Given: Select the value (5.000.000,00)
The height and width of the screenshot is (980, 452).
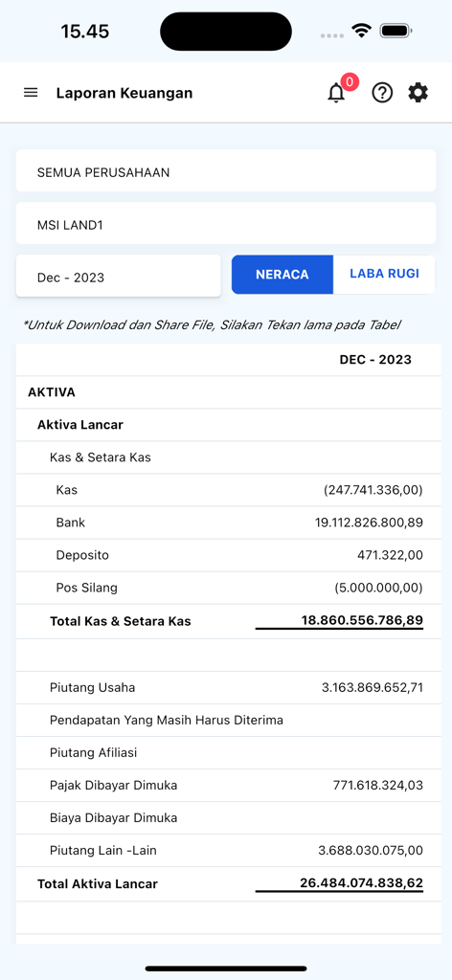Looking at the screenshot, I should [x=378, y=588].
